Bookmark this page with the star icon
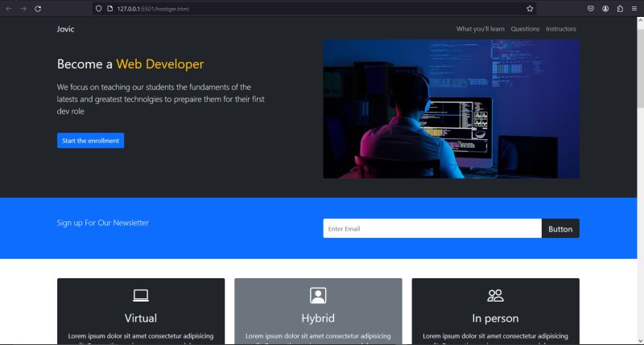This screenshot has height=345, width=644. [530, 9]
